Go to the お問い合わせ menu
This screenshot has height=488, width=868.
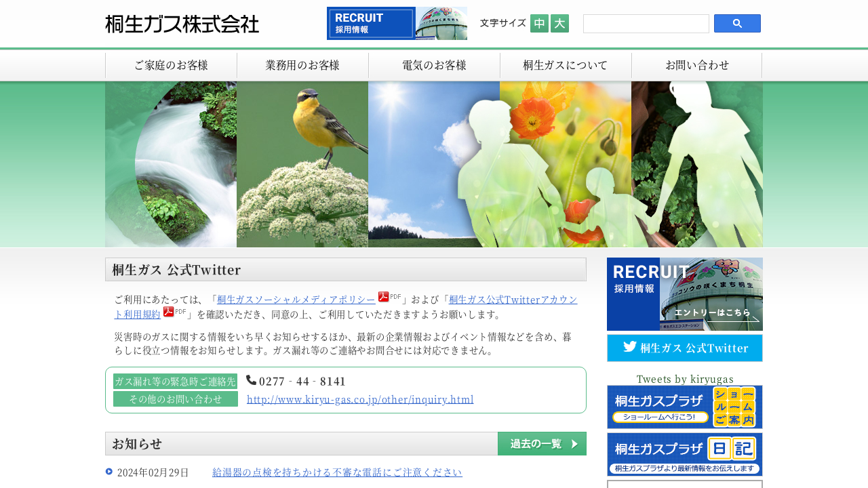pyautogui.click(x=697, y=66)
